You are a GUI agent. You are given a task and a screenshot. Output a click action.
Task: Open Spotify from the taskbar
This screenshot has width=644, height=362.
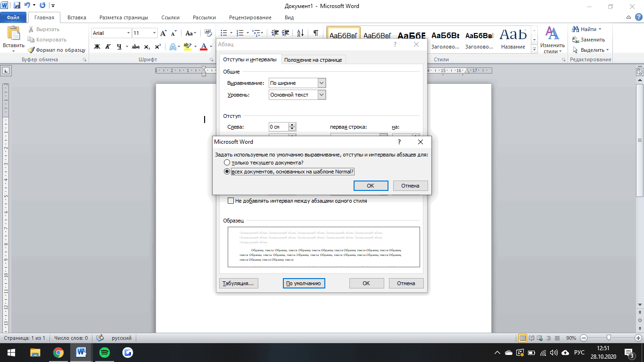tap(105, 352)
